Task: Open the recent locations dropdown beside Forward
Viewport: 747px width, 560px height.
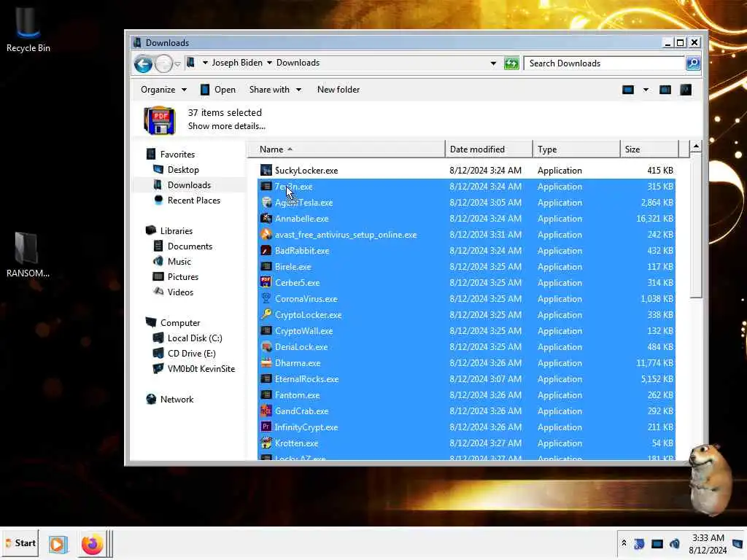Action: click(177, 64)
